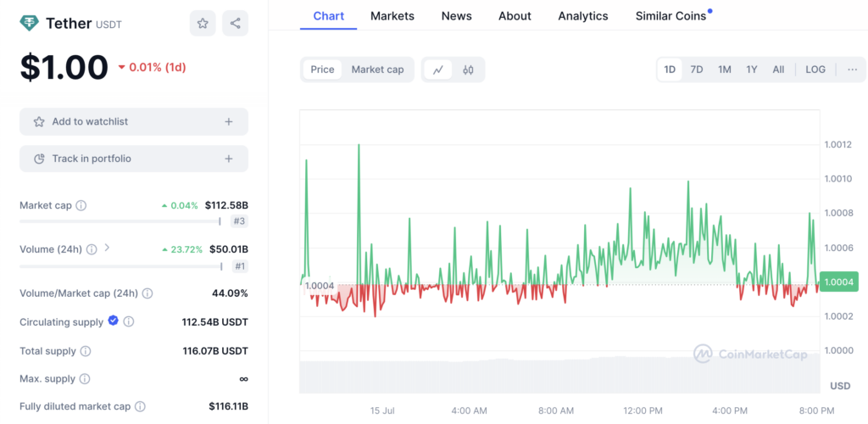Open the share icon button
The image size is (868, 424).
pyautogui.click(x=236, y=23)
